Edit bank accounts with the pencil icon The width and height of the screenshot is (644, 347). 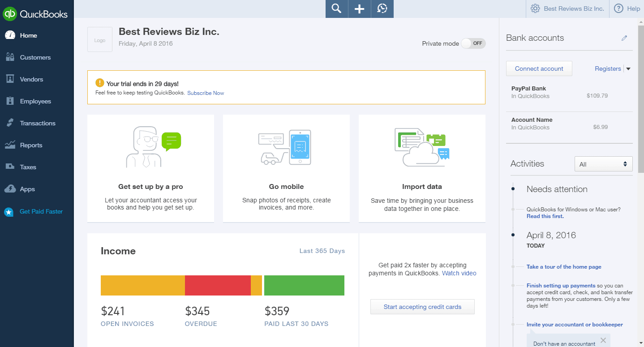coord(624,38)
